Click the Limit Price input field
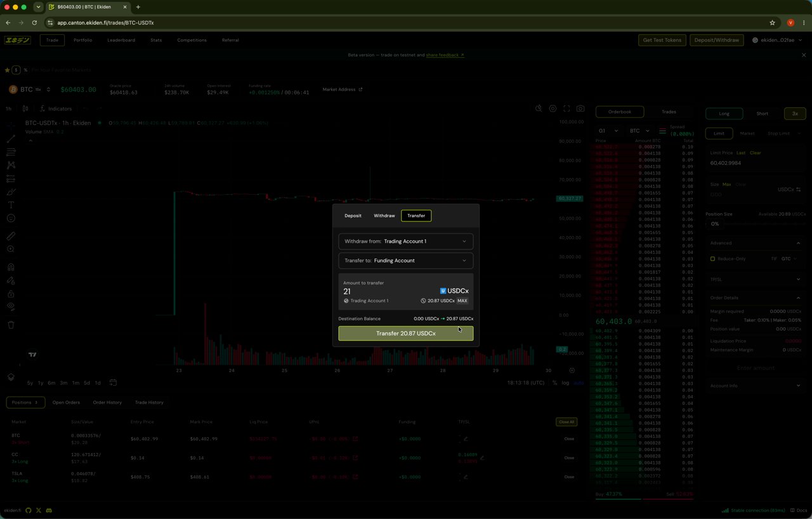 tap(755, 163)
